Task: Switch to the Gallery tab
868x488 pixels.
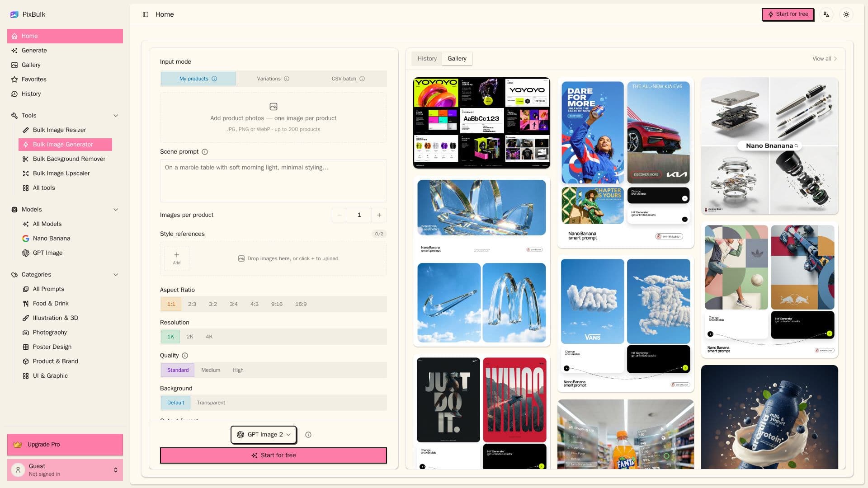Action: (457, 59)
